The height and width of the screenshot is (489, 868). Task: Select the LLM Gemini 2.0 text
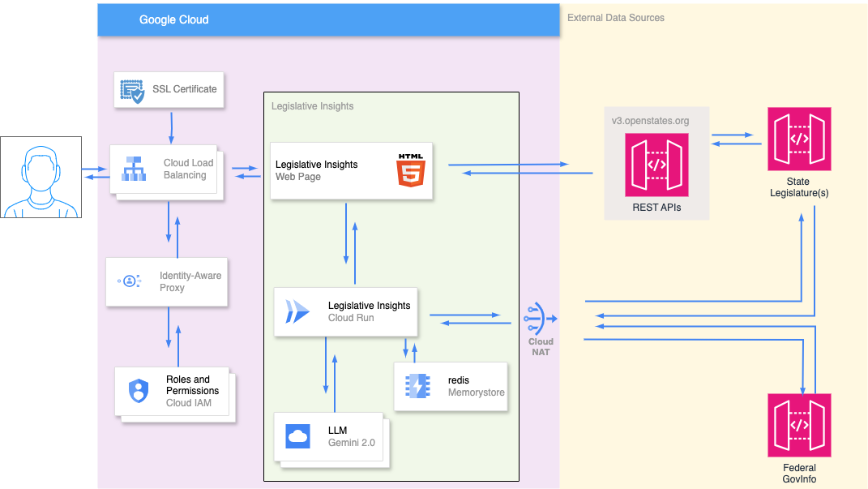point(352,436)
